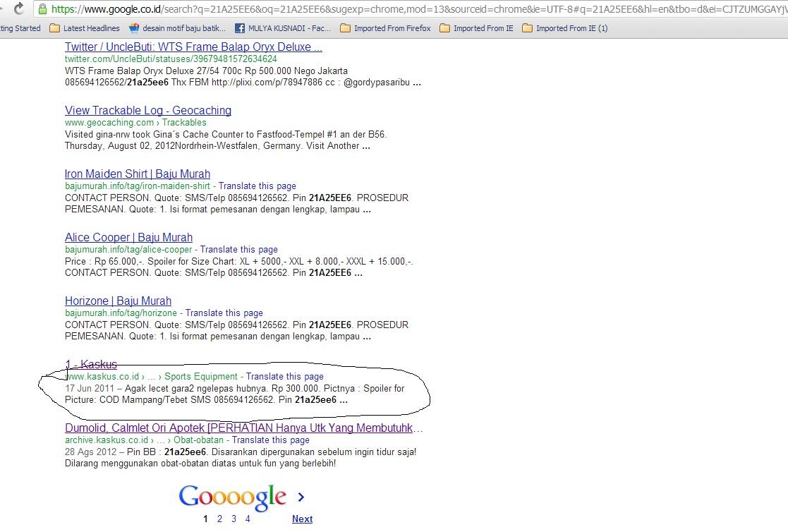
Task: Open Imported From Firefox bookmark folder
Action: [x=385, y=28]
